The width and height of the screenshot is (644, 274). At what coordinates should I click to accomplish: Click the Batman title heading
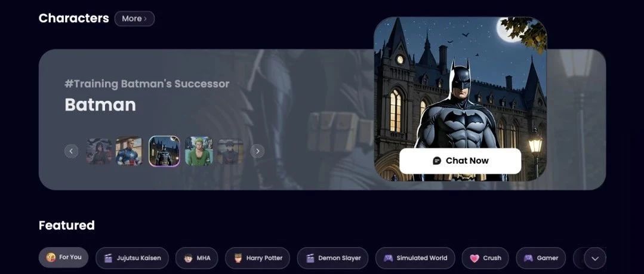click(x=100, y=104)
